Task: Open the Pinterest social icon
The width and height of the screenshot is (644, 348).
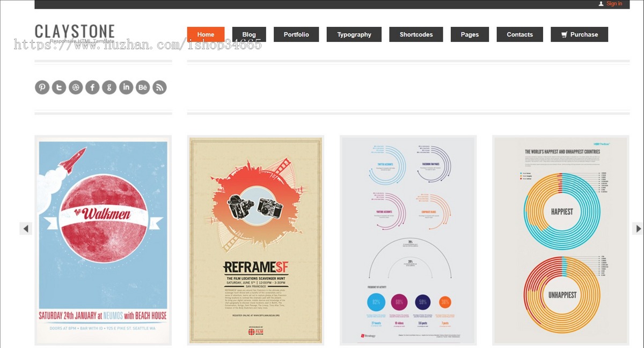Action: click(x=42, y=87)
